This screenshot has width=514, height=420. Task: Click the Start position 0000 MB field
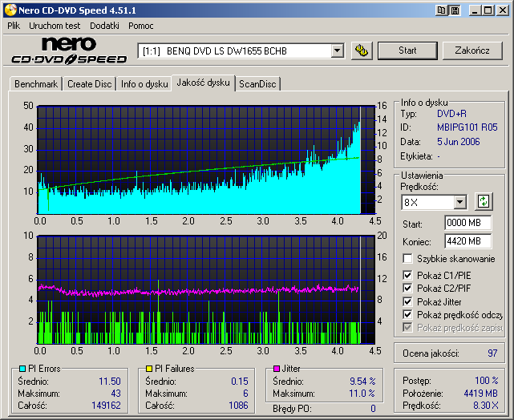(x=468, y=223)
